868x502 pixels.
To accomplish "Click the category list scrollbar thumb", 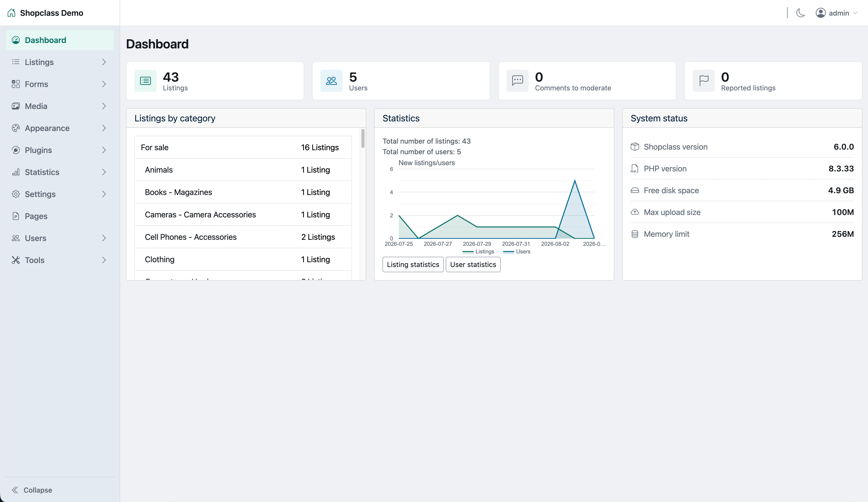I will click(x=363, y=138).
